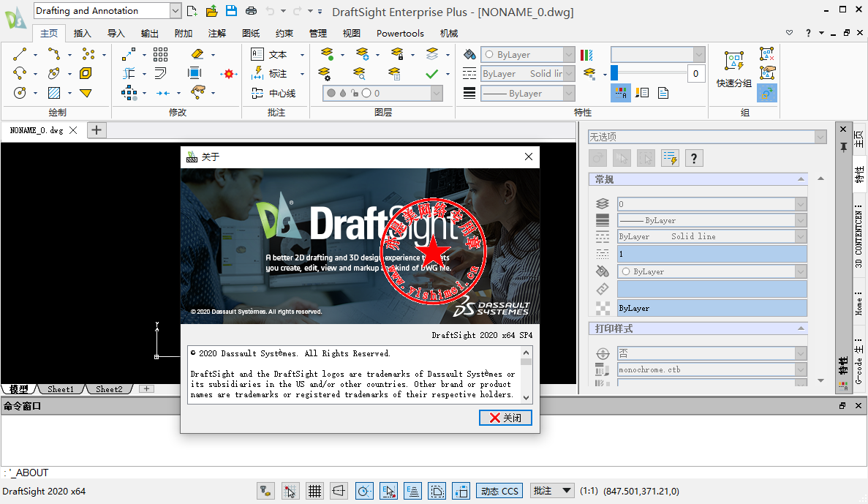Open the Drafting and Annotation workspace dropdown
This screenshot has width=868, height=504.
175,10
